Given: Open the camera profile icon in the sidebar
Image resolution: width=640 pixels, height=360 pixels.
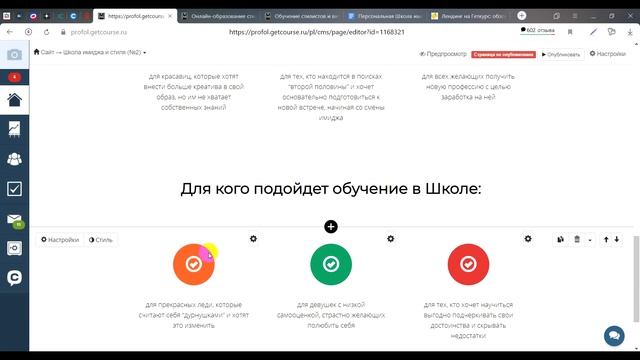Looking at the screenshot, I should (14, 54).
